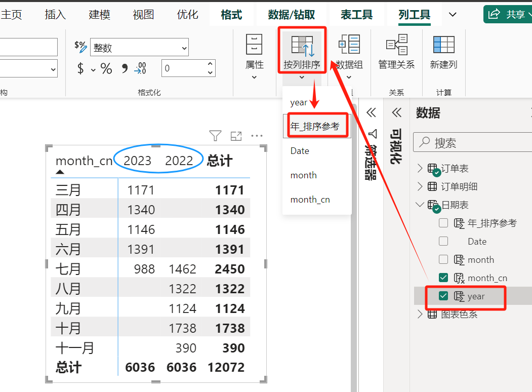
Task: Open the 数据组 dropdown chevron
Action: pos(349,77)
